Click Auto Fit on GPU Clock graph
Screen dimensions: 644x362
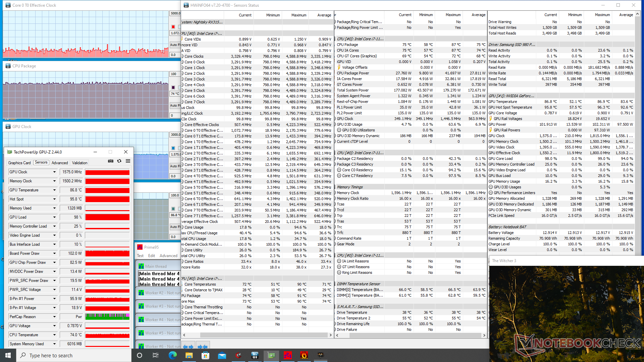point(175,166)
